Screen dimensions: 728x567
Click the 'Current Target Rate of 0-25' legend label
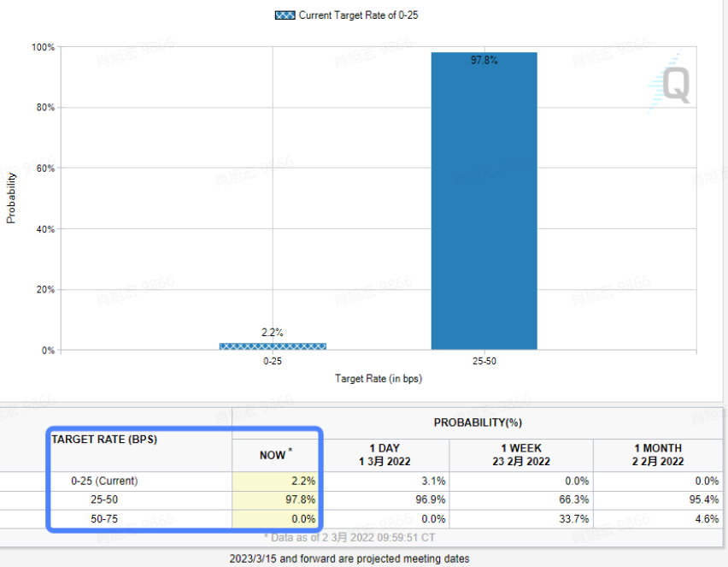(358, 15)
